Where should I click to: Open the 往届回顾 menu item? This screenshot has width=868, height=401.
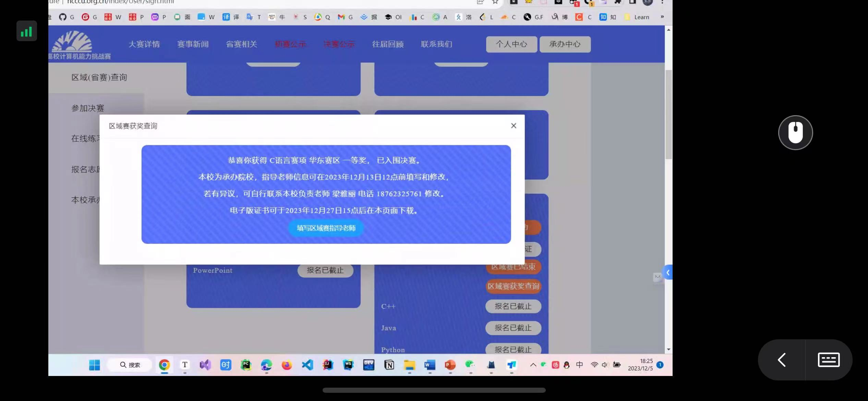(388, 44)
